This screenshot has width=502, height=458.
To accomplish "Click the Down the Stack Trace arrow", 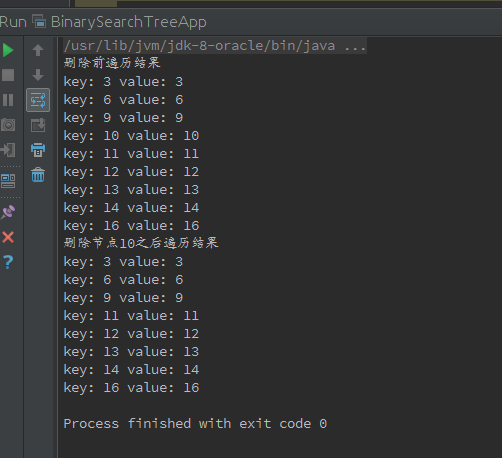I will click(38, 75).
